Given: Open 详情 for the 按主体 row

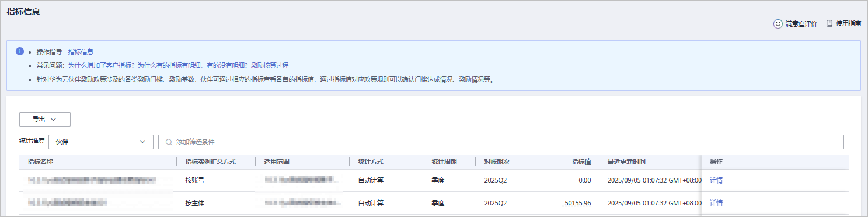Looking at the screenshot, I should [x=716, y=203].
